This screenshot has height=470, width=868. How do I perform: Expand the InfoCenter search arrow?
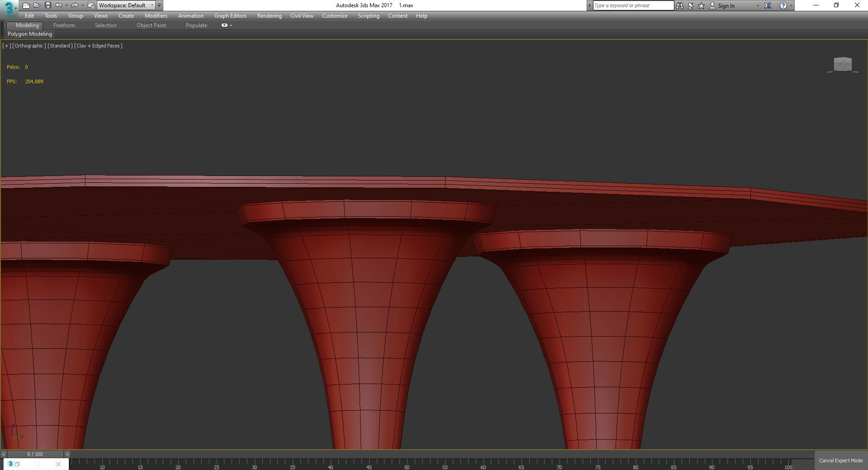coord(589,5)
